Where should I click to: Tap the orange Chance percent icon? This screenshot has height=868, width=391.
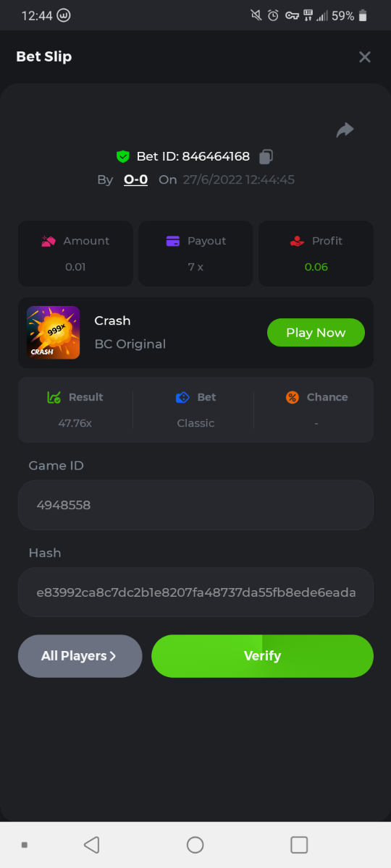(293, 397)
